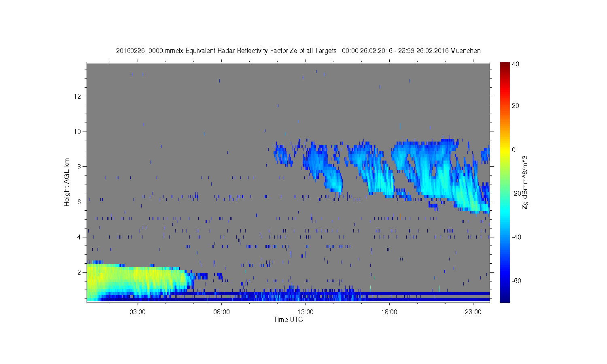
Task: Select the colorbar scale value -60
Action: coord(516,281)
